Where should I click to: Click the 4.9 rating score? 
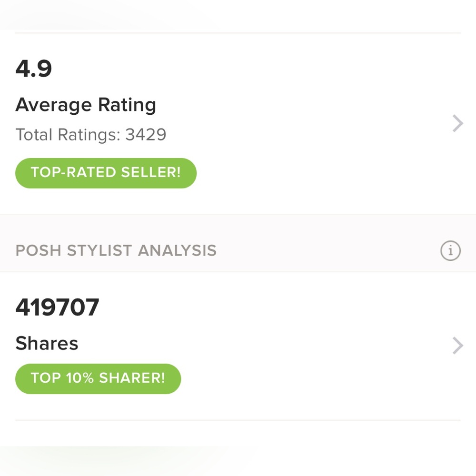[34, 69]
